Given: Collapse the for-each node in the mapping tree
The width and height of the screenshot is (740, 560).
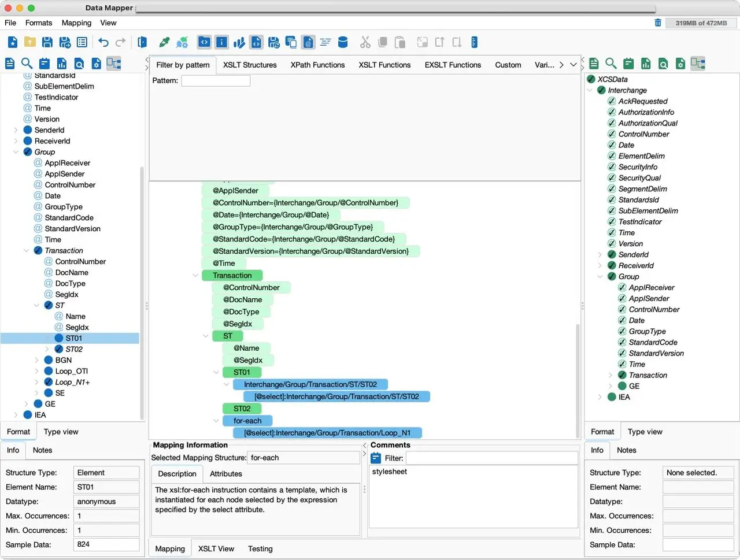Looking at the screenshot, I should pyautogui.click(x=216, y=421).
